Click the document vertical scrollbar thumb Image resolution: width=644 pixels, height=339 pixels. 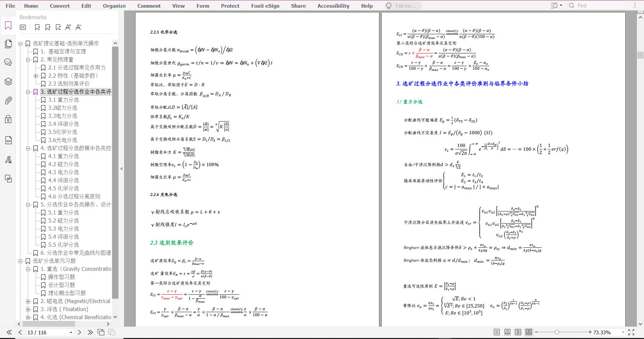[640, 56]
